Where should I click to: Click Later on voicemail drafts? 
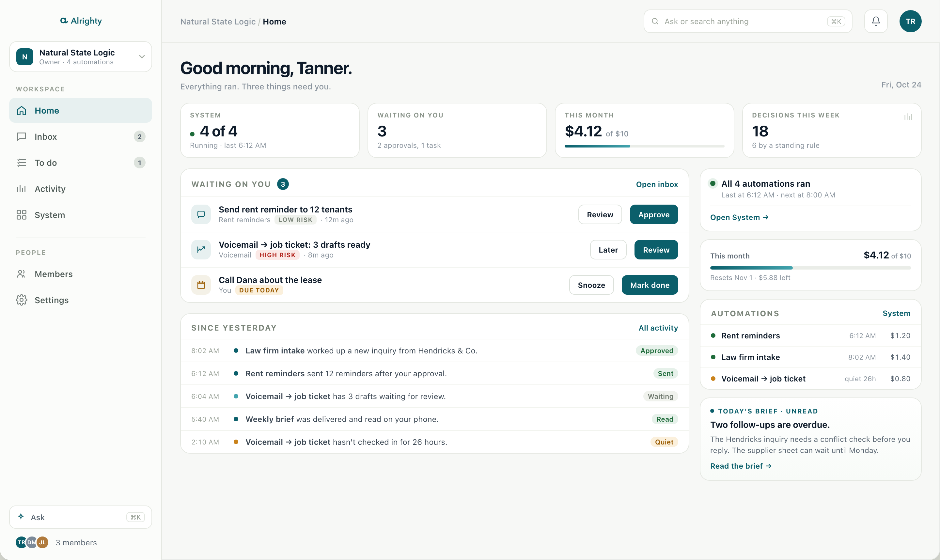click(608, 249)
